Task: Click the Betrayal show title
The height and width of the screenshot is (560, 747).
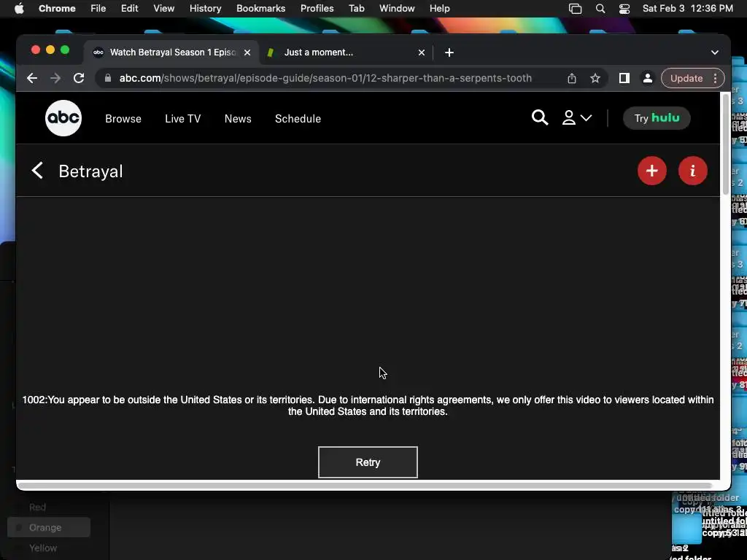Action: coord(90,171)
